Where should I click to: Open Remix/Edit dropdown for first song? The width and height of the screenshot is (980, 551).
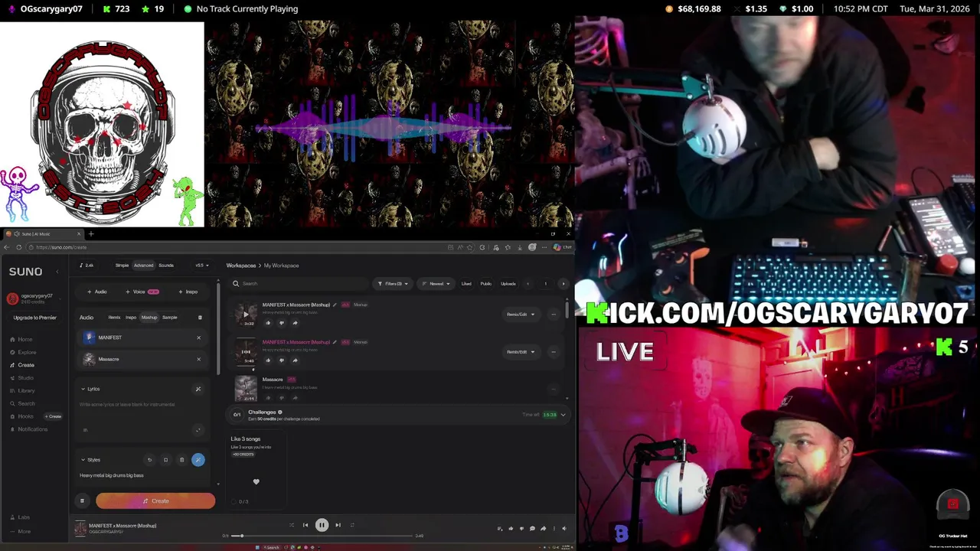point(521,315)
